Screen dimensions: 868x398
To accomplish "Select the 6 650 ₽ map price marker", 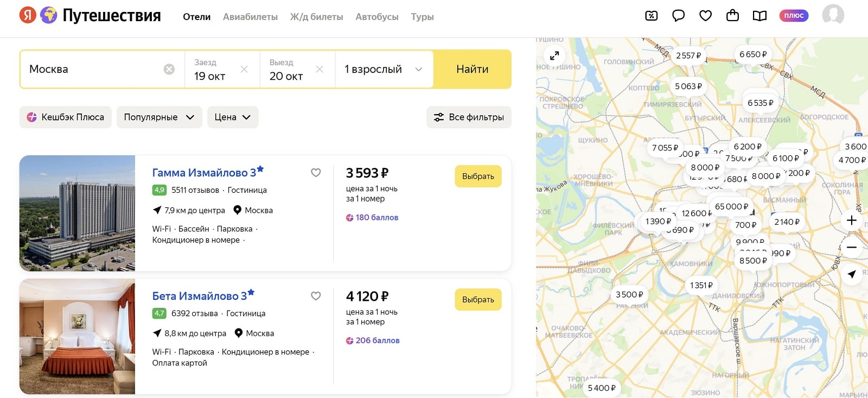I will point(753,54).
